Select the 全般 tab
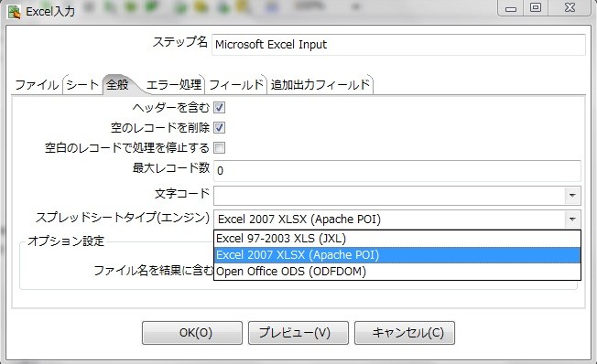This screenshot has height=364, width=597. pos(117,84)
